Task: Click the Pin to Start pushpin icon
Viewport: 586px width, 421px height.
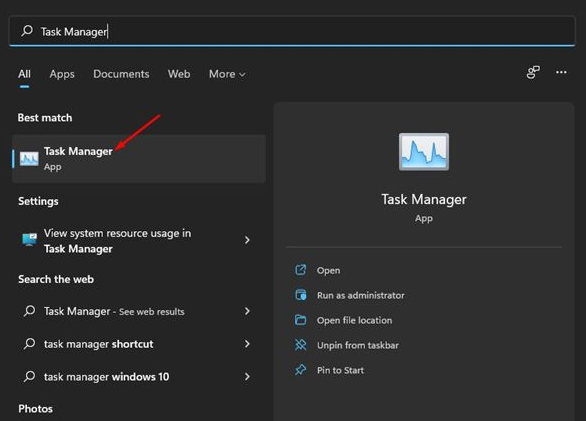Action: click(x=300, y=370)
